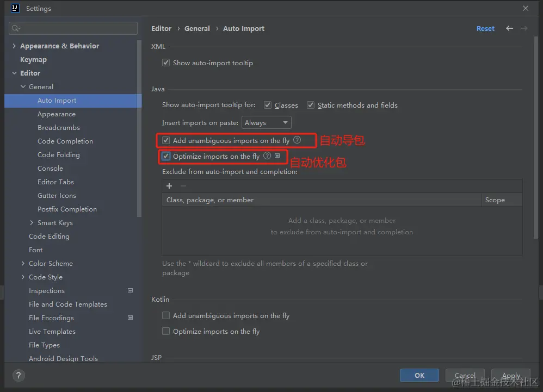Viewport: 543px width, 392px height.
Task: Toggle Static methods and fields checkbox
Action: pyautogui.click(x=311, y=105)
